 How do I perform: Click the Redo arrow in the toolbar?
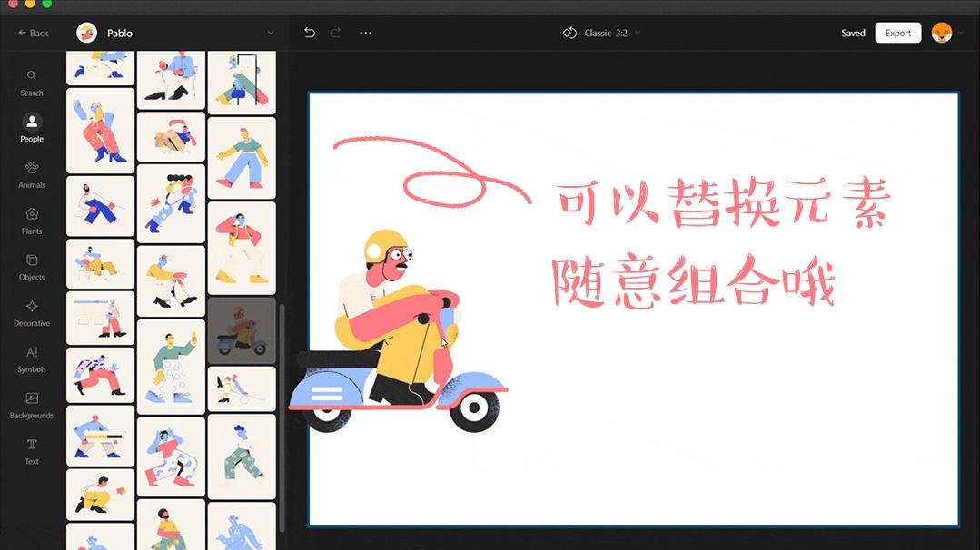click(334, 32)
